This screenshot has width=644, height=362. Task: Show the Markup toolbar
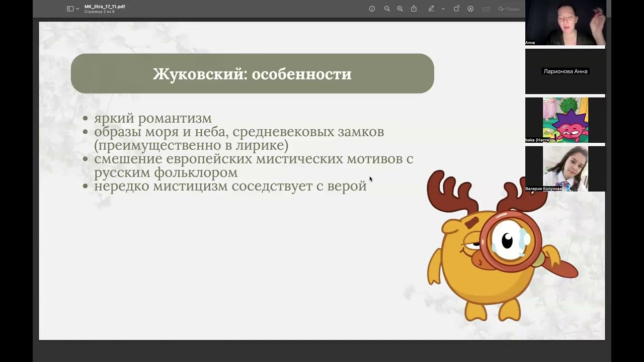[x=470, y=9]
